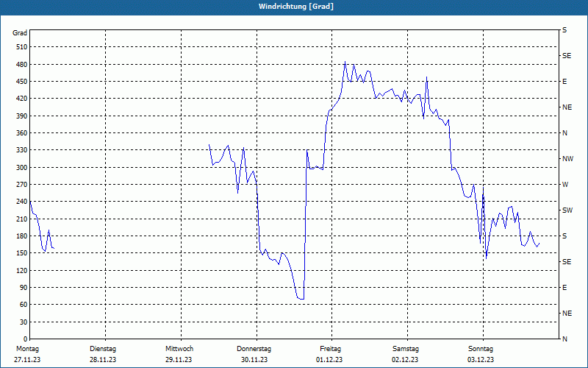Click the 'Dienstag' day label

coord(103,349)
